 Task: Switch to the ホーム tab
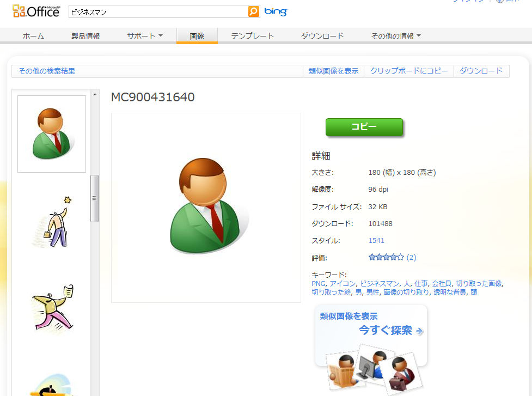33,36
